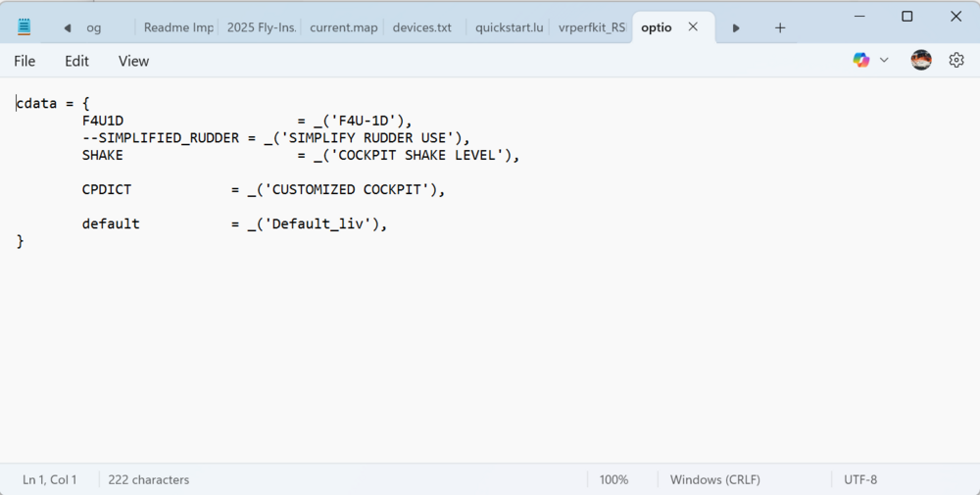Click the Notepad app icon
The height and width of the screenshot is (495, 980).
(x=24, y=27)
